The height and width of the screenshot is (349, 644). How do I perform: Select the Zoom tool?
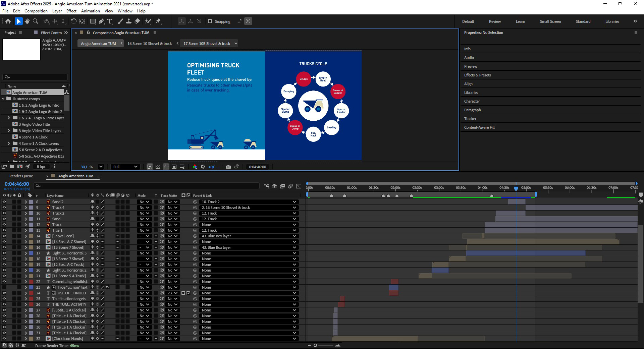[x=35, y=21]
